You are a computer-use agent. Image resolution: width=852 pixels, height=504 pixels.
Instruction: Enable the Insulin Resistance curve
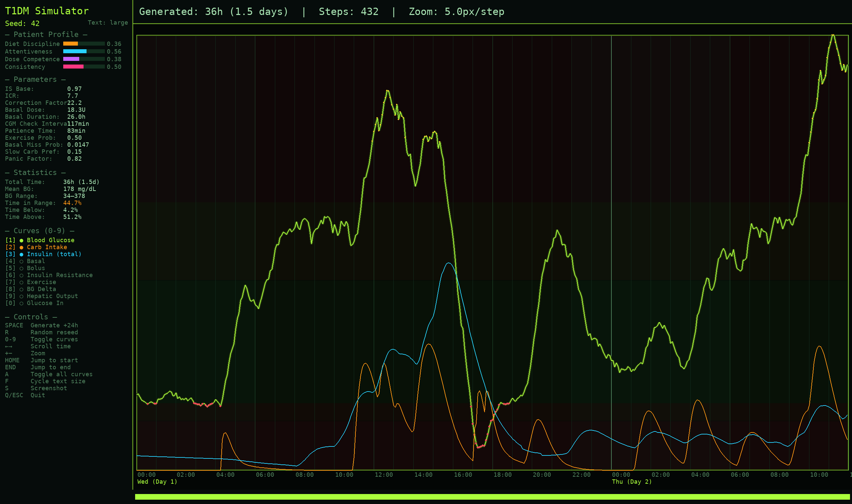49,275
